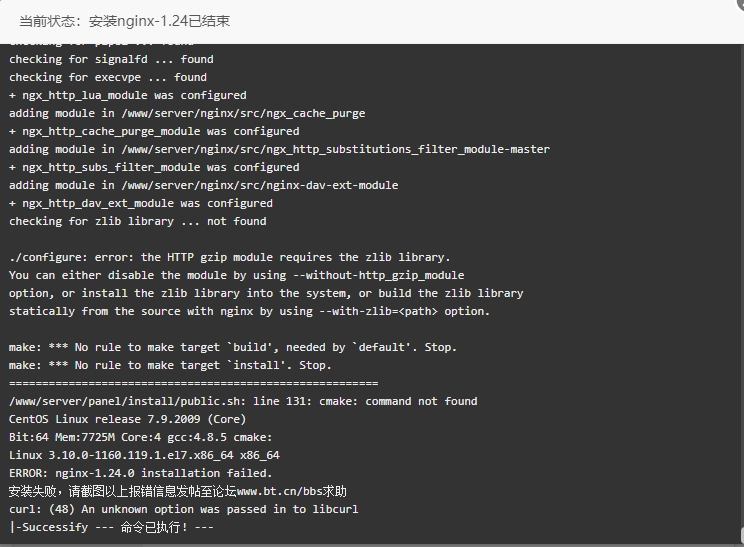Click the 当前状态 install status title
Screen dimensions: 744x547
(x=124, y=21)
